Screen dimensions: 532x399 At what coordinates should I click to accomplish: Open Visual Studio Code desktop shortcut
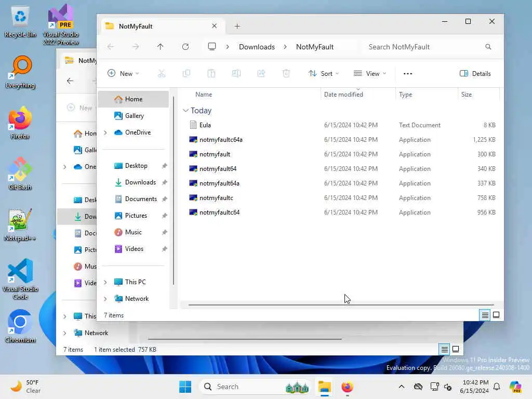pyautogui.click(x=20, y=279)
